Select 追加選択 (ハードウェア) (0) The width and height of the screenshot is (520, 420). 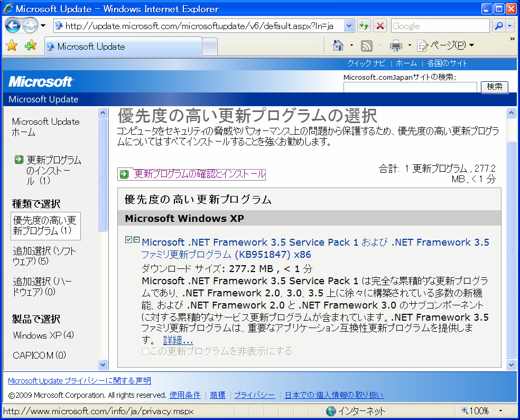click(42, 286)
